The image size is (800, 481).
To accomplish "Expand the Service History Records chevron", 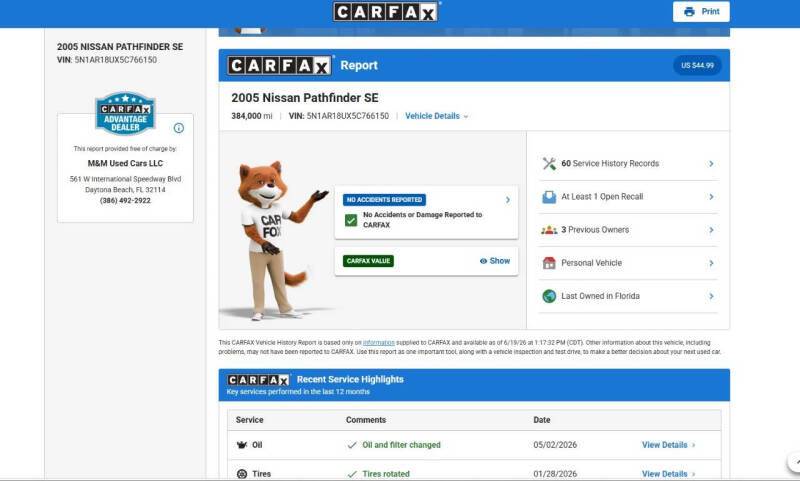I will (711, 164).
